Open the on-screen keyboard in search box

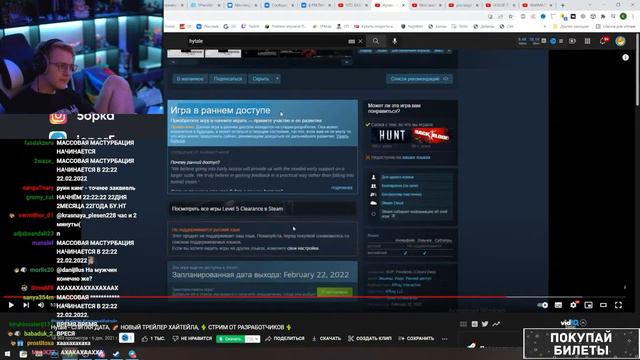coord(351,41)
